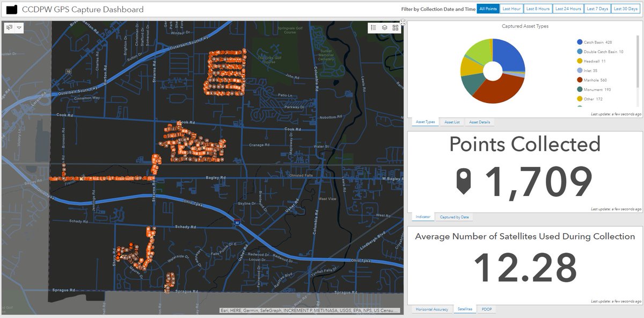The height and width of the screenshot is (318, 644).
Task: Expand the map to full screen
Action: [x=403, y=23]
